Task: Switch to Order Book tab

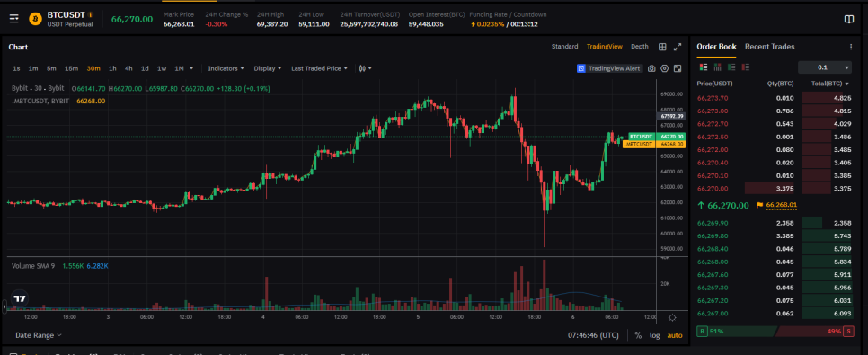Action: tap(716, 47)
